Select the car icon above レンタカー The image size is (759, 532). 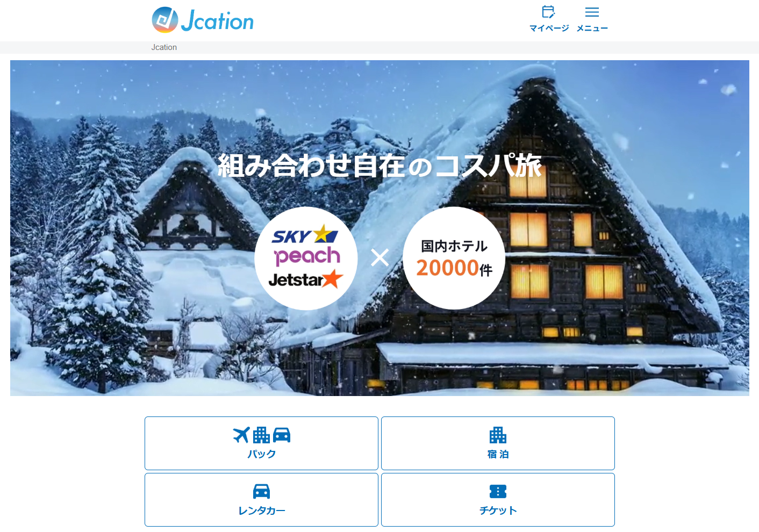coord(261,491)
